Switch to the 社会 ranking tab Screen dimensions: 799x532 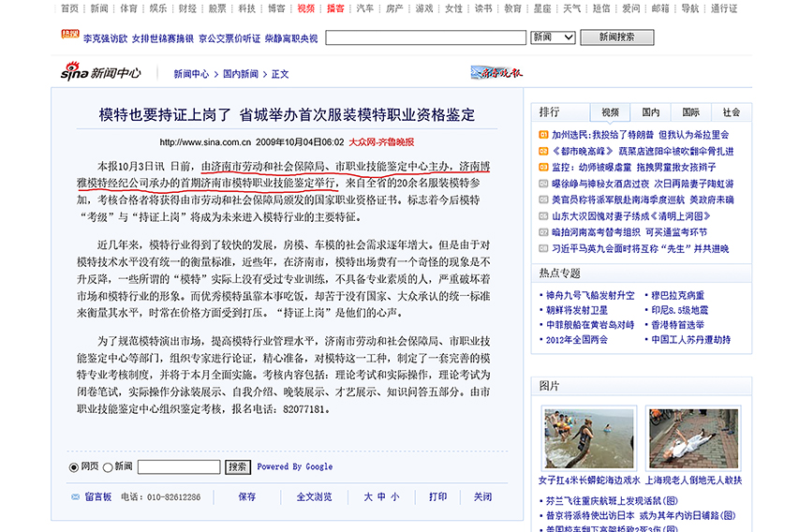[732, 112]
